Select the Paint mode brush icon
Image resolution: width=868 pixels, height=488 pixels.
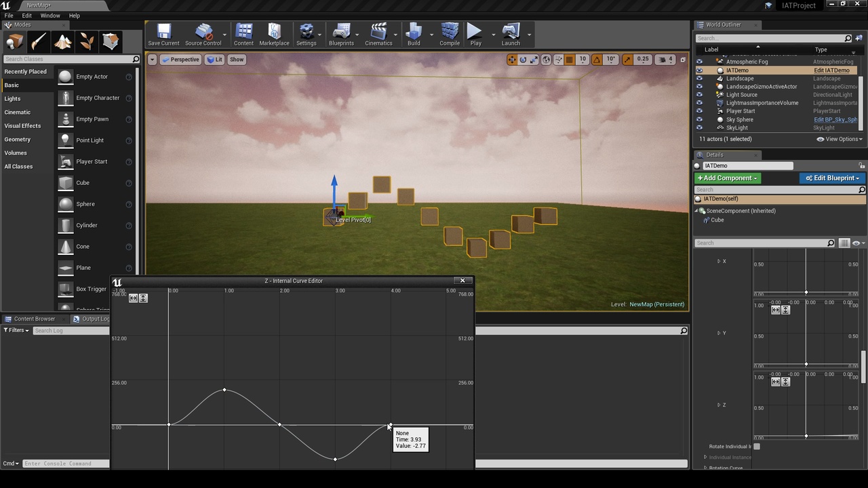pyautogui.click(x=39, y=42)
